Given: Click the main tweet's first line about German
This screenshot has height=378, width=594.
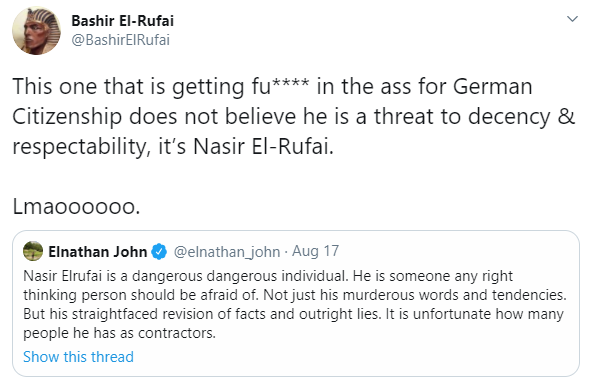Looking at the screenshot, I should [x=272, y=87].
